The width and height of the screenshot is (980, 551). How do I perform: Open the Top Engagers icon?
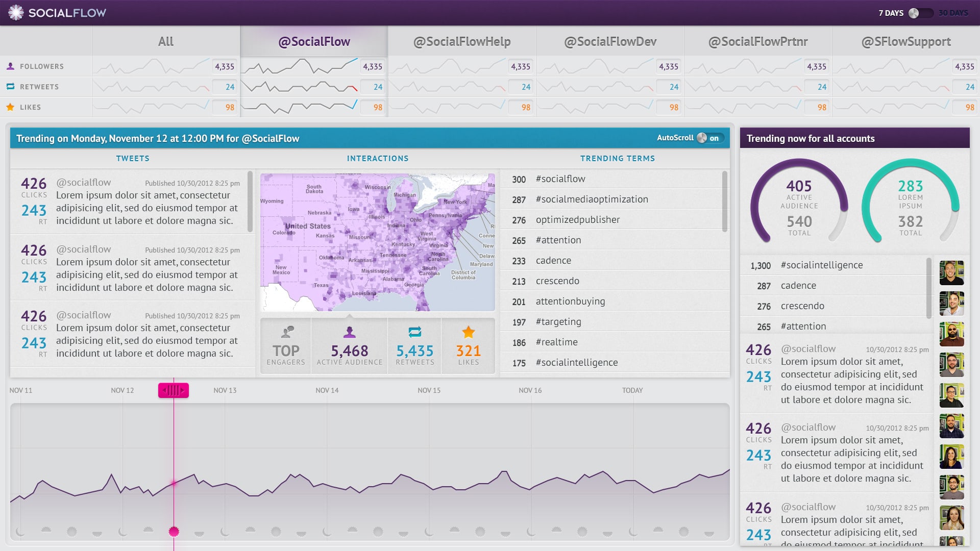(287, 332)
